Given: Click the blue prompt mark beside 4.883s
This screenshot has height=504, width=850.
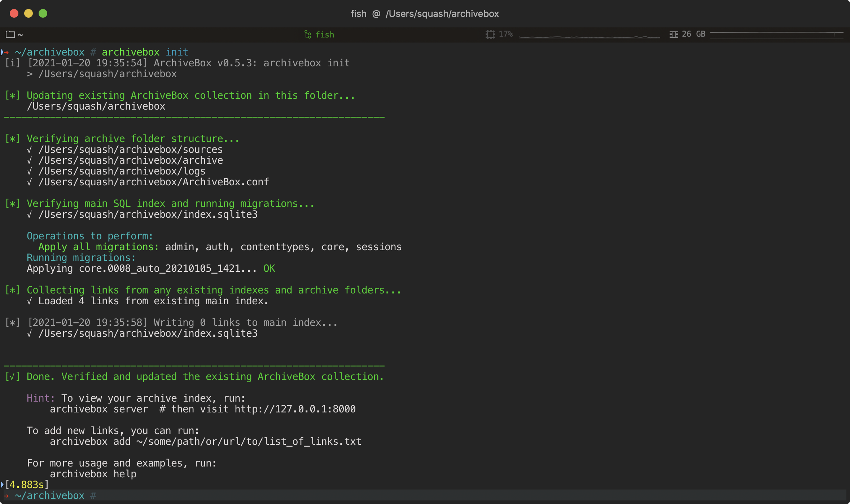Looking at the screenshot, I should [x=2, y=485].
